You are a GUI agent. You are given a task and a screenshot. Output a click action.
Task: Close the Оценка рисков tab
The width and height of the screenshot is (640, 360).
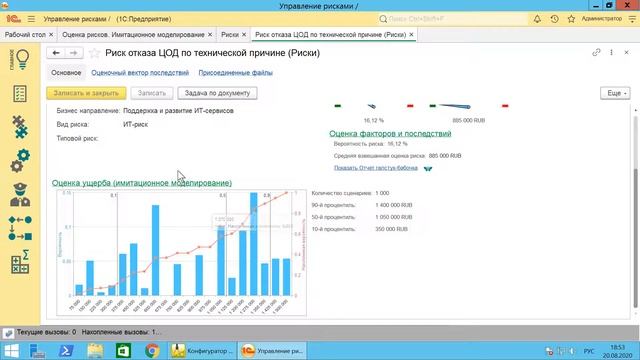coord(210,35)
